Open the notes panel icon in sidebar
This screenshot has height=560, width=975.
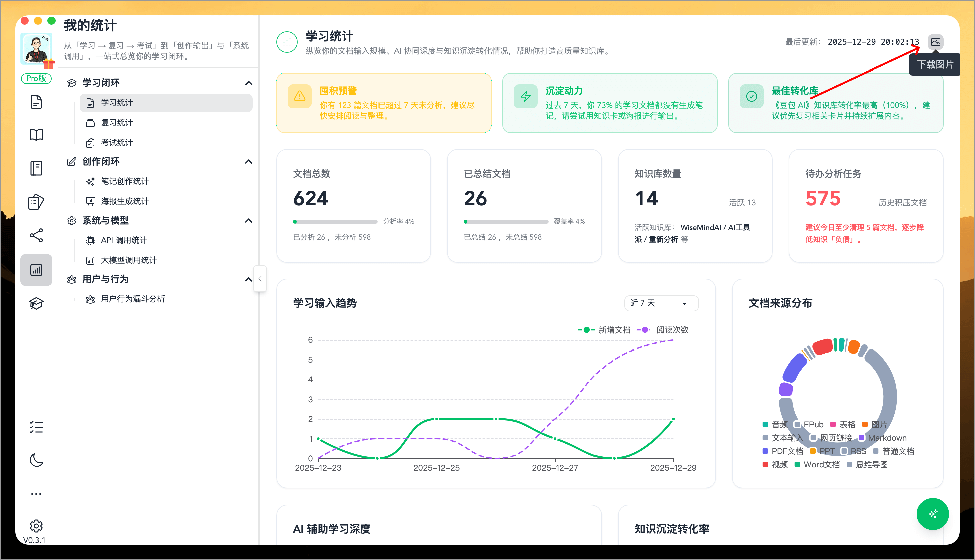pos(36,168)
